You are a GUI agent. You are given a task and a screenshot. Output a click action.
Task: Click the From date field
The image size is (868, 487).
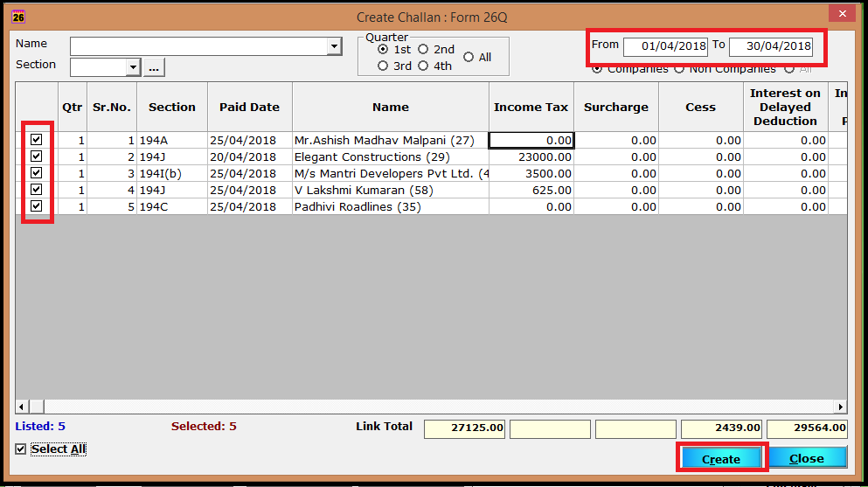tap(665, 46)
